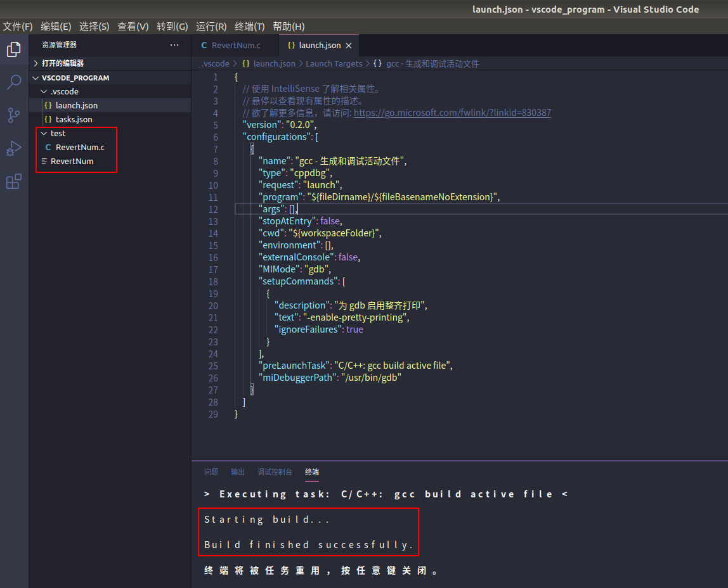This screenshot has height=588, width=728.
Task: Click .vscode in the breadcrumb
Action: (216, 63)
